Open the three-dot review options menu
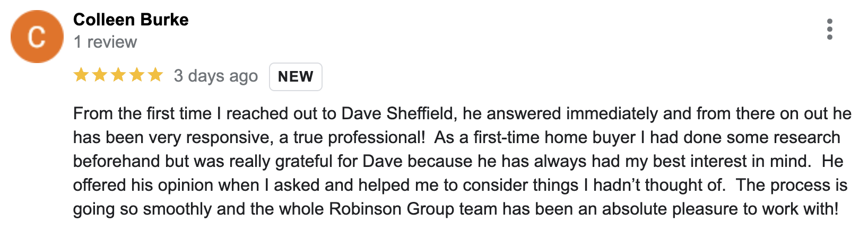This screenshot has height=230, width=868. click(x=830, y=29)
